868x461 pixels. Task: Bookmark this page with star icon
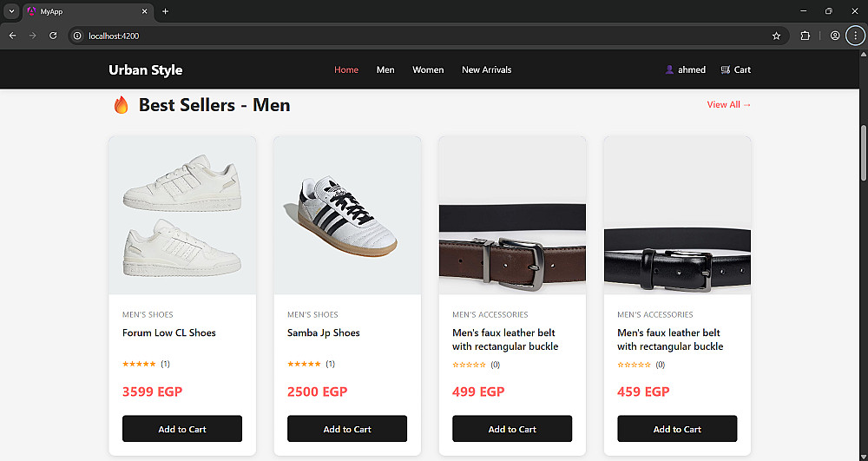[776, 36]
